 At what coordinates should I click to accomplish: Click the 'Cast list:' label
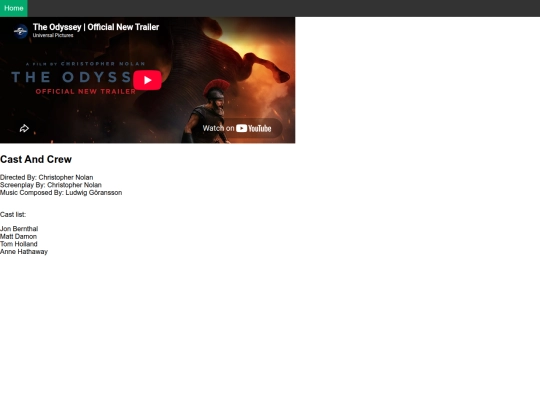tap(13, 215)
